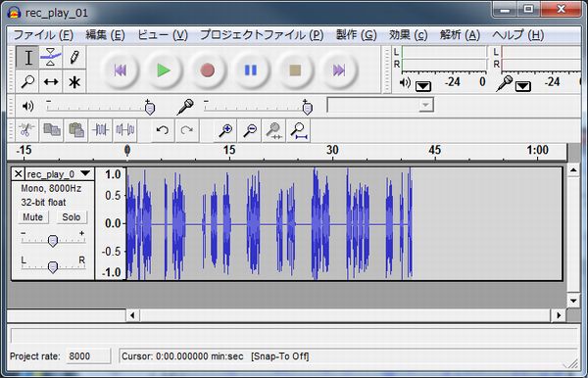Open the ファイル (F) menu
Screen dimensions: 588x378
click(43, 35)
